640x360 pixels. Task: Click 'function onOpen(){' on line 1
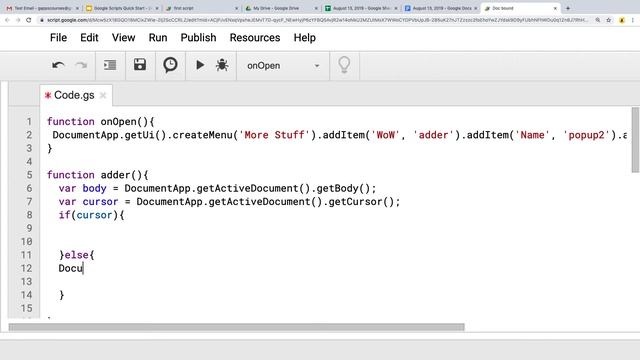100,122
